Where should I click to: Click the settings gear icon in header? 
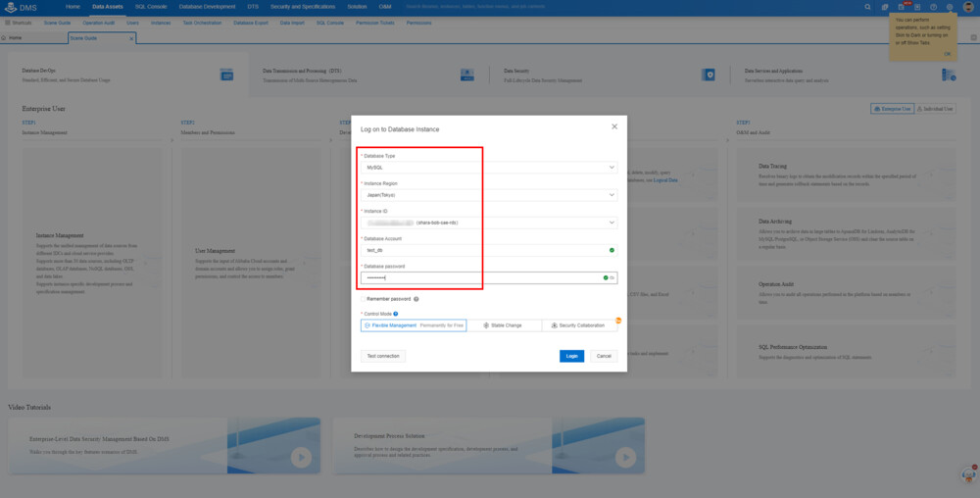pos(949,7)
